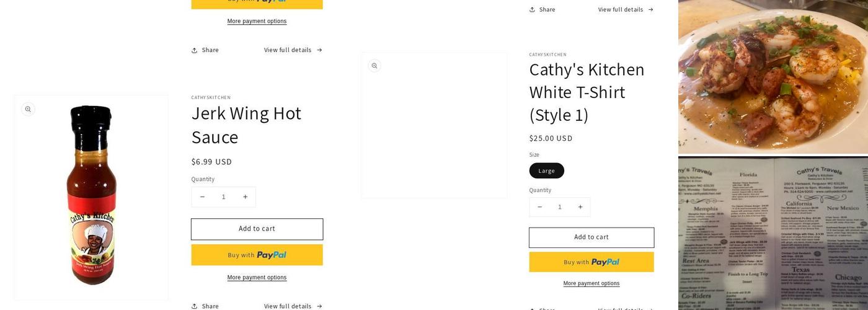Image resolution: width=868 pixels, height=310 pixels.
Task: Open more payment options for T-Shirt
Action: click(591, 283)
